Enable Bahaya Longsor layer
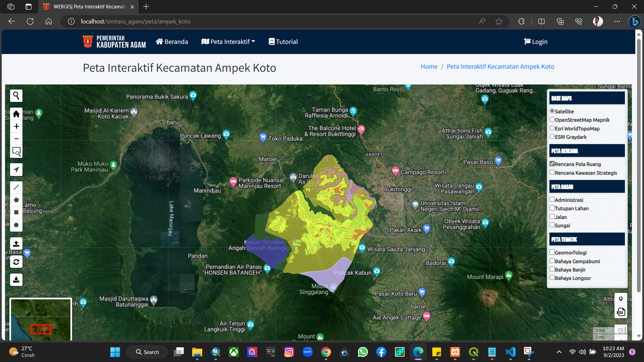 point(552,278)
